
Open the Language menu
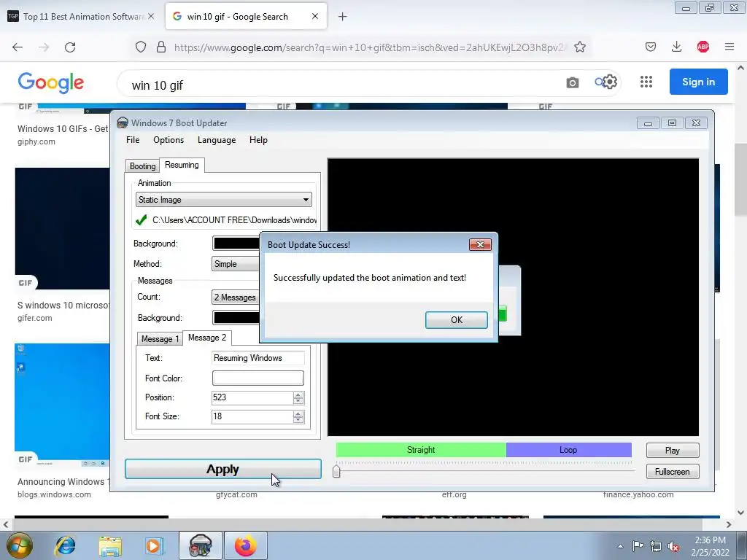(x=217, y=140)
